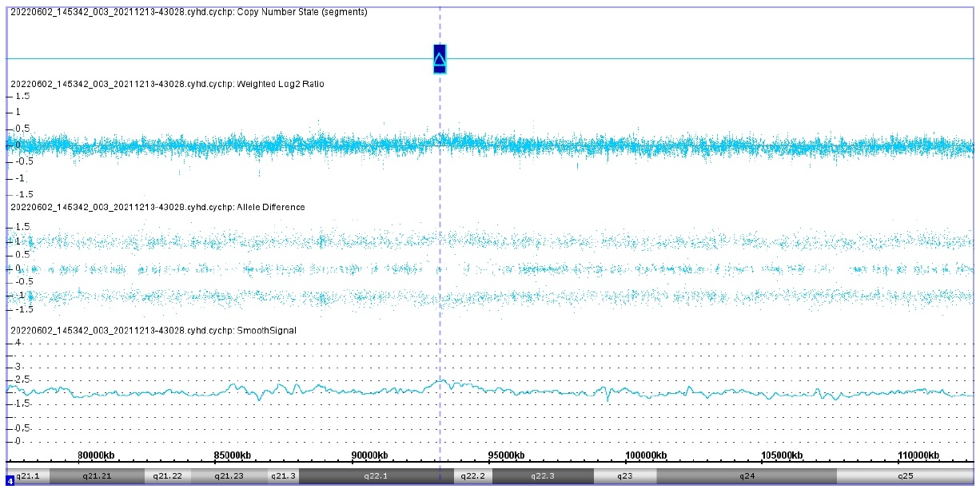Select the q24 cytoband region
The width and height of the screenshot is (980, 489).
coord(747,476)
